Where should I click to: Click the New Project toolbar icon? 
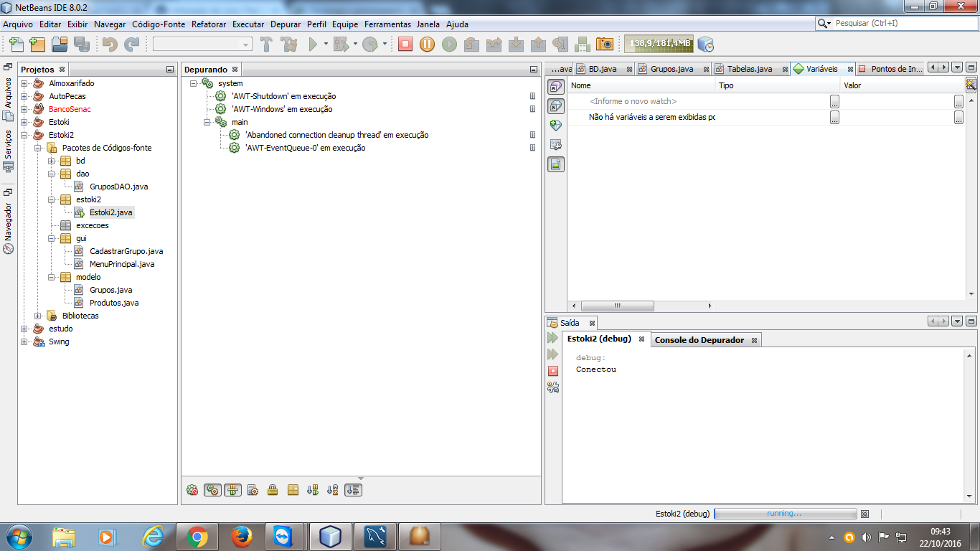click(x=37, y=44)
